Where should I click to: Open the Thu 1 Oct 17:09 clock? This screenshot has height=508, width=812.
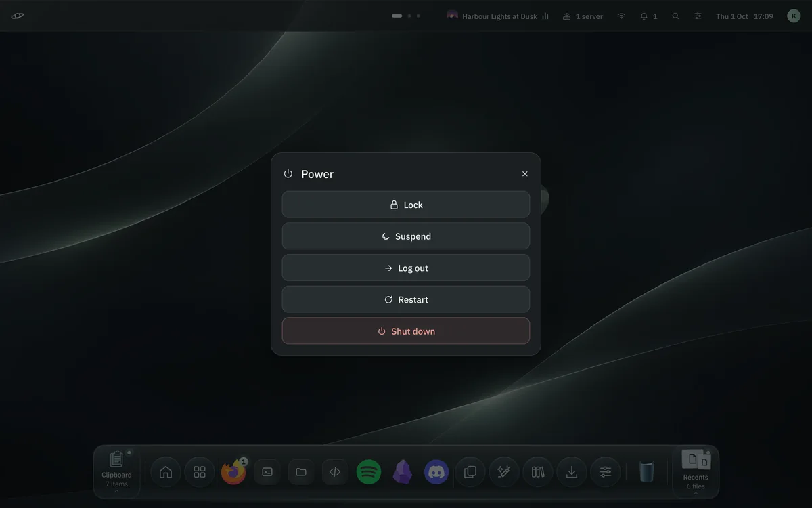click(744, 16)
